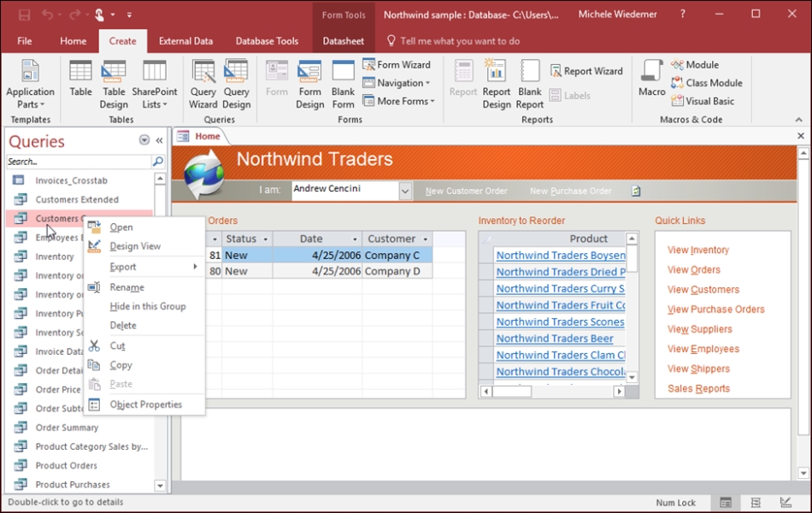Image resolution: width=812 pixels, height=513 pixels.
Task: Insert a Class Module
Action: click(x=707, y=83)
